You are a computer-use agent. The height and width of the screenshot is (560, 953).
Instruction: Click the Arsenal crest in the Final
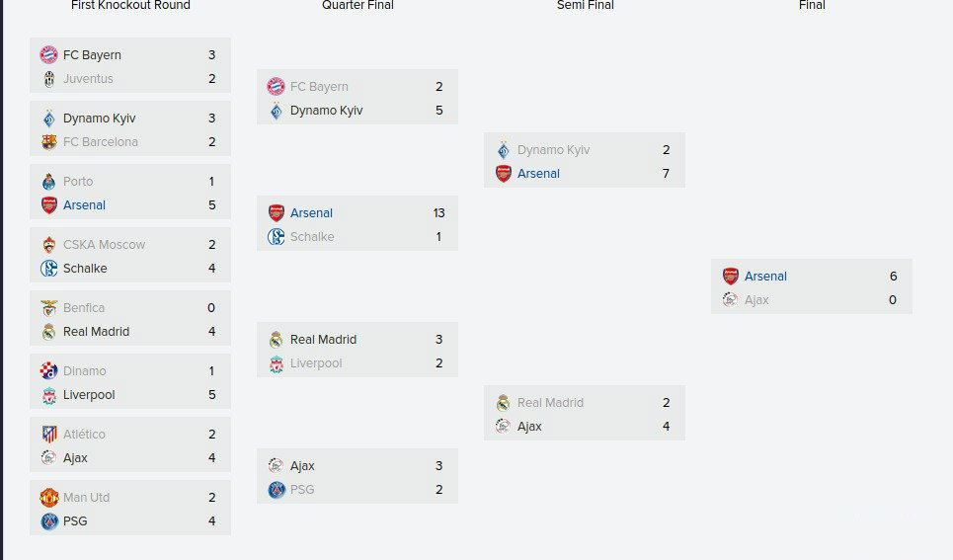731,276
